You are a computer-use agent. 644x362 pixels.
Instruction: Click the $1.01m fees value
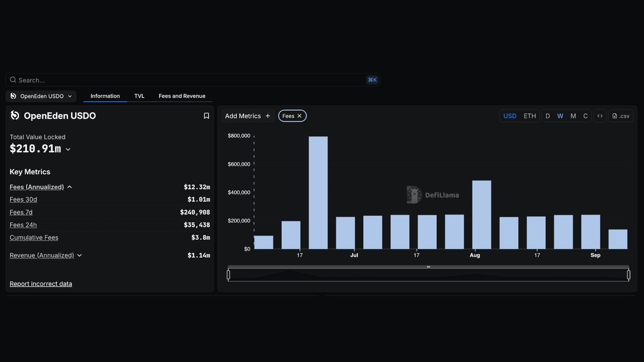pyautogui.click(x=199, y=200)
